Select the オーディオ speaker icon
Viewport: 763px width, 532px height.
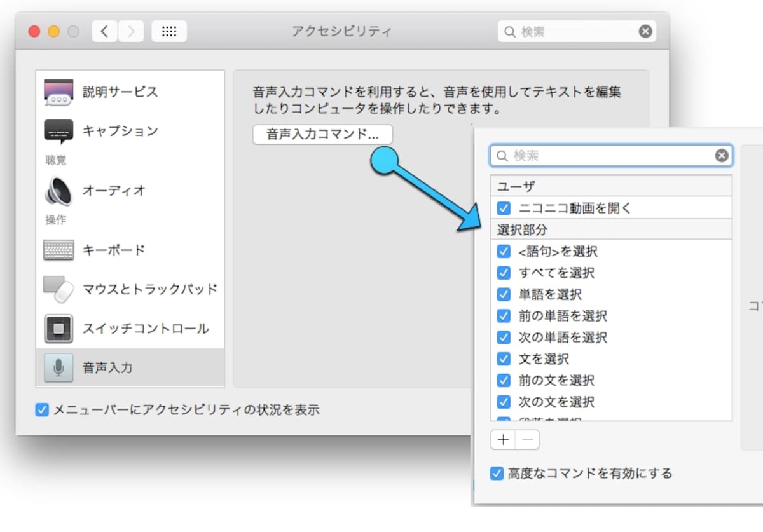tap(58, 190)
